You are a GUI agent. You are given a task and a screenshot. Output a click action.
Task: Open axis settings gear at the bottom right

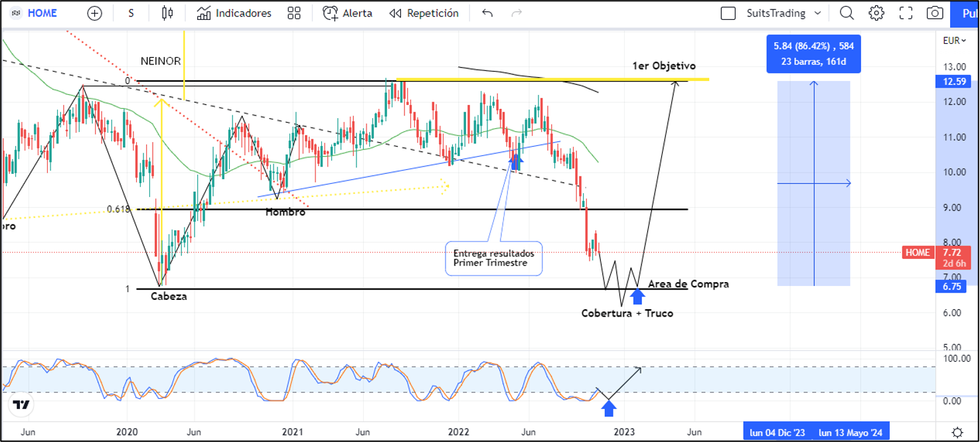pos(957,432)
